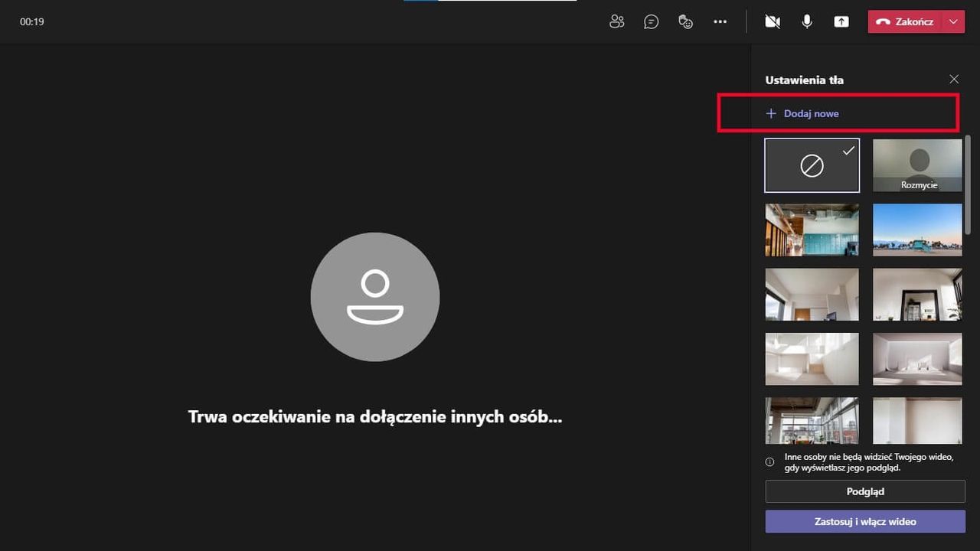The image size is (980, 551).
Task: Select the Rozmycie blur background
Action: [x=917, y=165]
